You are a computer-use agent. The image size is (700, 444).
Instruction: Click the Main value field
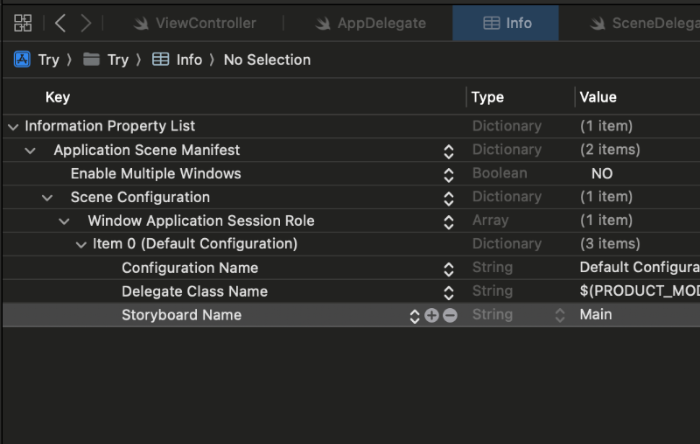click(x=620, y=315)
